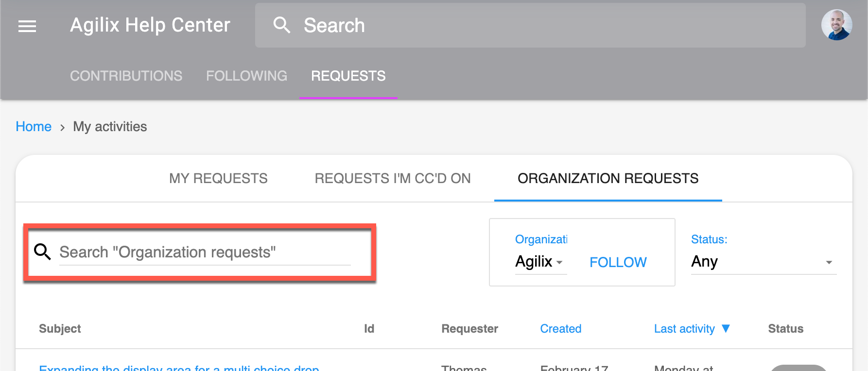Switch to the Following tab
The width and height of the screenshot is (868, 371).
point(246,76)
